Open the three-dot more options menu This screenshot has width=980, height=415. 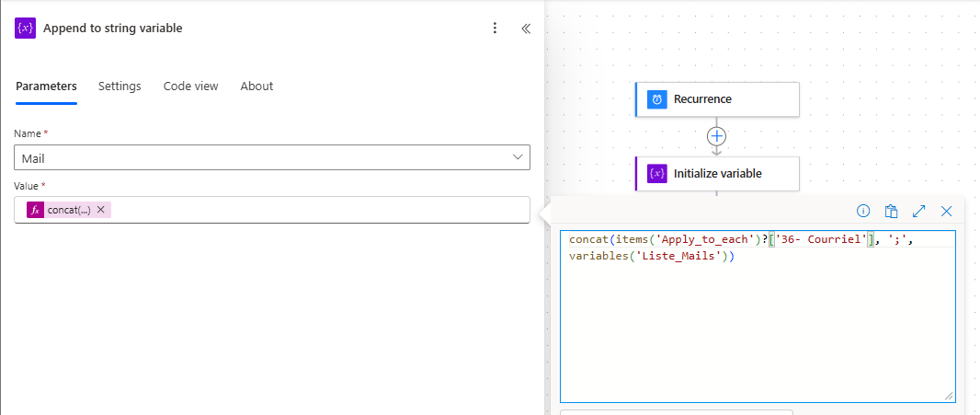[495, 29]
